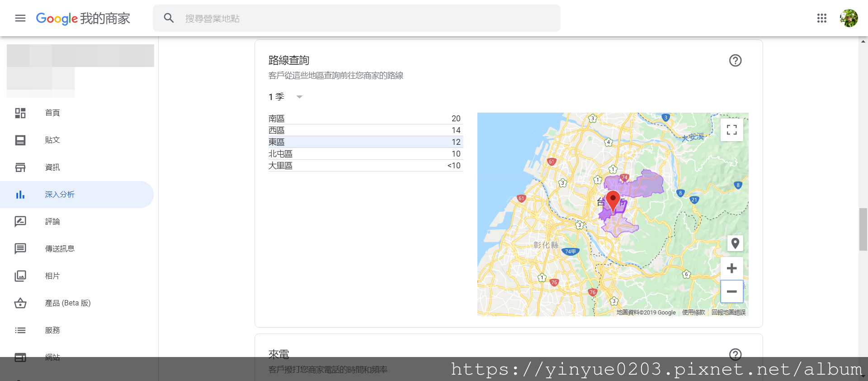Click the search magnifier icon
Screen dimensions: 868x381
169,18
